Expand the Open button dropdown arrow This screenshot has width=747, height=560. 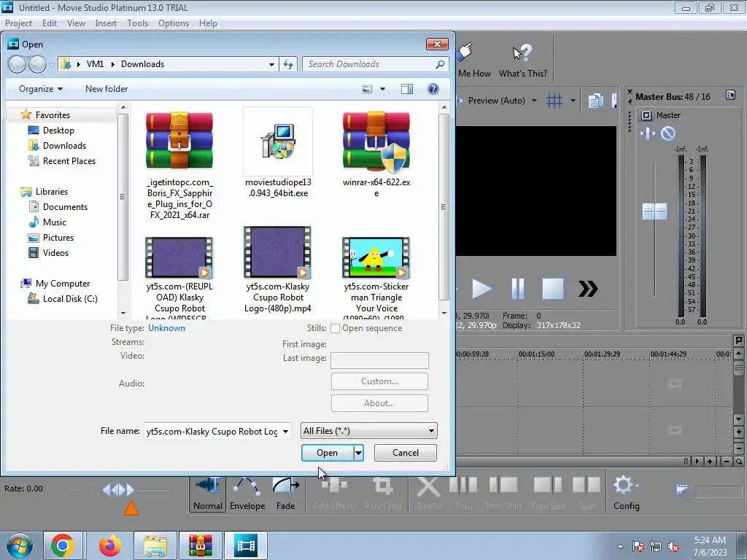[x=358, y=452]
